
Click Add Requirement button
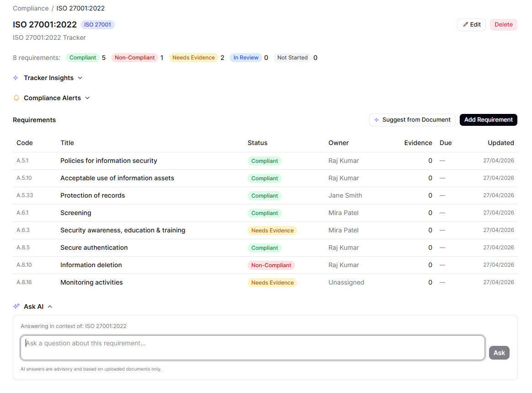point(488,120)
